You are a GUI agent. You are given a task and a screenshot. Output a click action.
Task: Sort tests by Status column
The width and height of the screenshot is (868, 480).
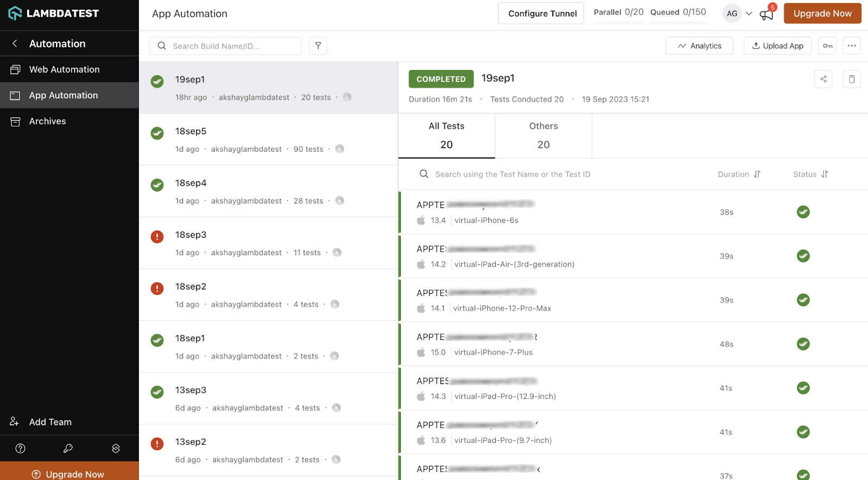click(x=810, y=174)
